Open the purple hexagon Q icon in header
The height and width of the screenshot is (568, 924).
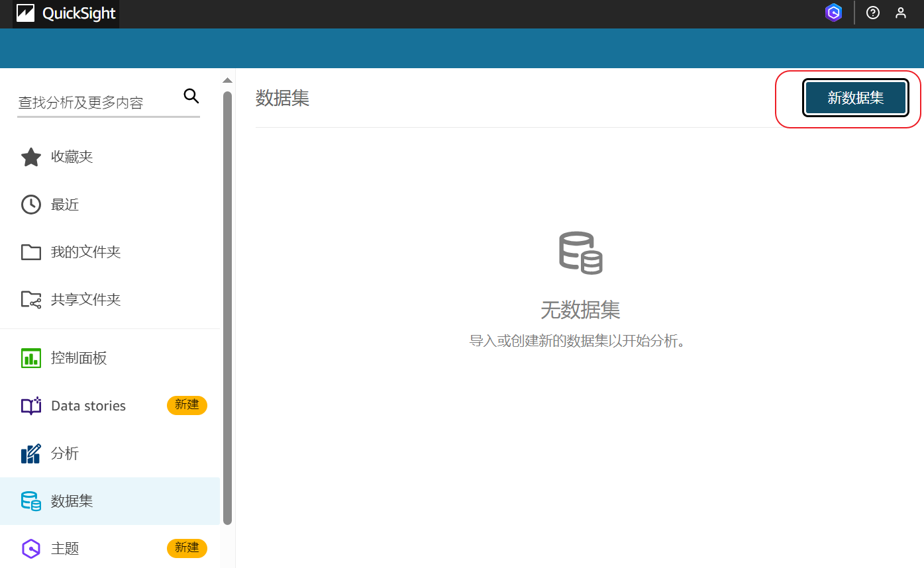coord(833,13)
